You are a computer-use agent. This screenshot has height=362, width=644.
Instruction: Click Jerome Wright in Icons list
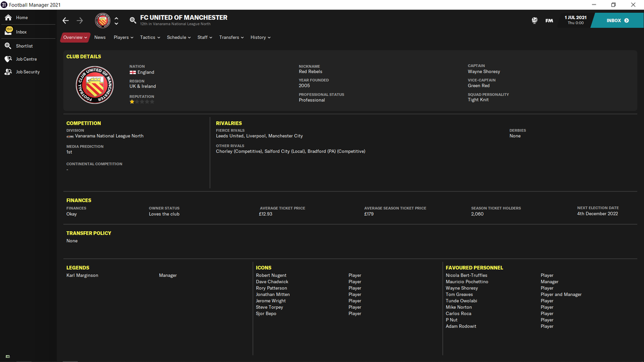(271, 301)
